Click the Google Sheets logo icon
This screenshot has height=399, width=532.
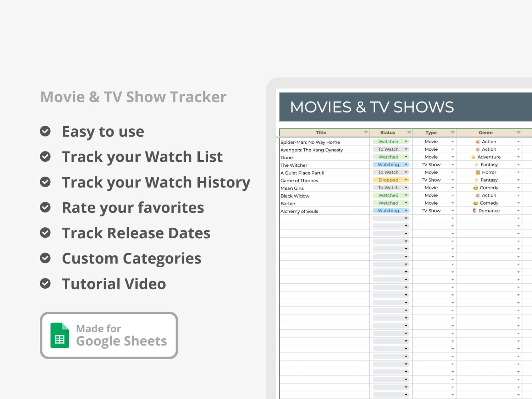point(59,336)
